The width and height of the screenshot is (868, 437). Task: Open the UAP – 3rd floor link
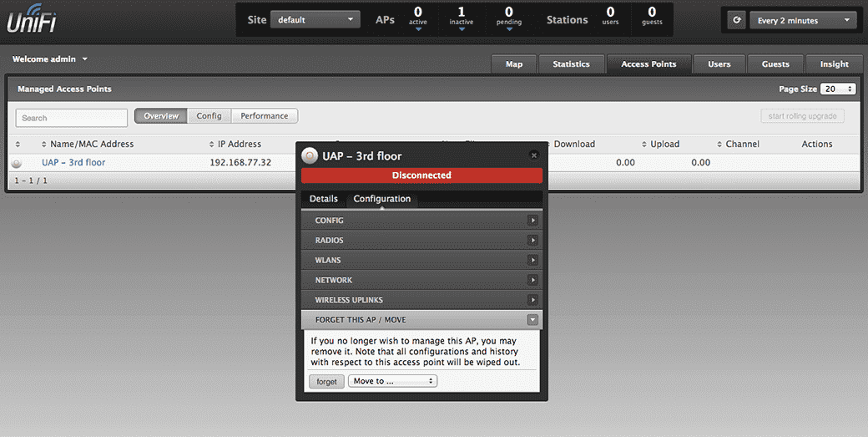coord(73,163)
